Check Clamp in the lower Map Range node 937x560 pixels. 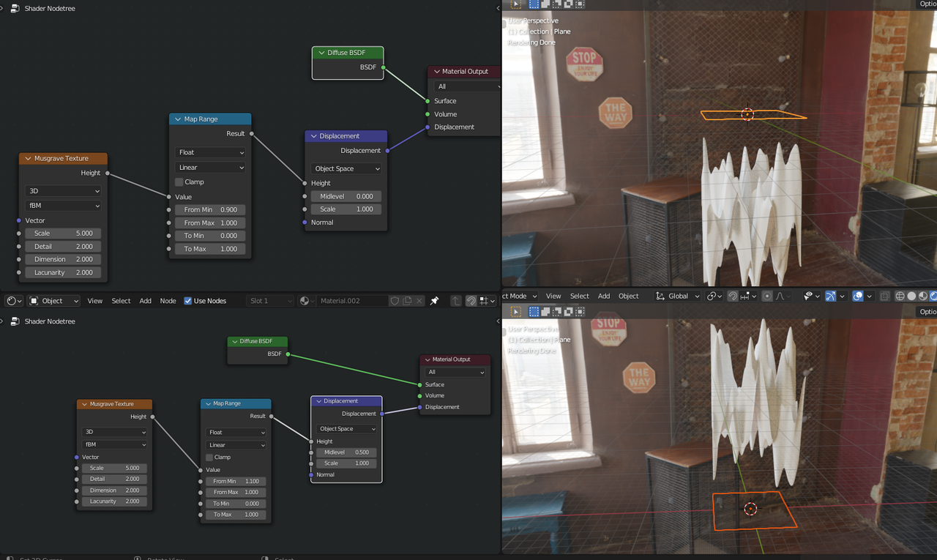[209, 457]
